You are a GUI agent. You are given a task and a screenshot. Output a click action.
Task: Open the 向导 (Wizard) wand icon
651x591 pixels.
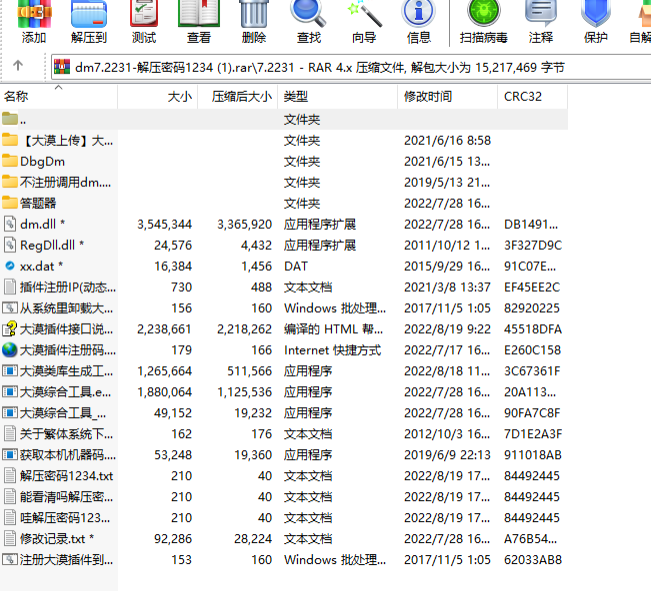(x=364, y=13)
